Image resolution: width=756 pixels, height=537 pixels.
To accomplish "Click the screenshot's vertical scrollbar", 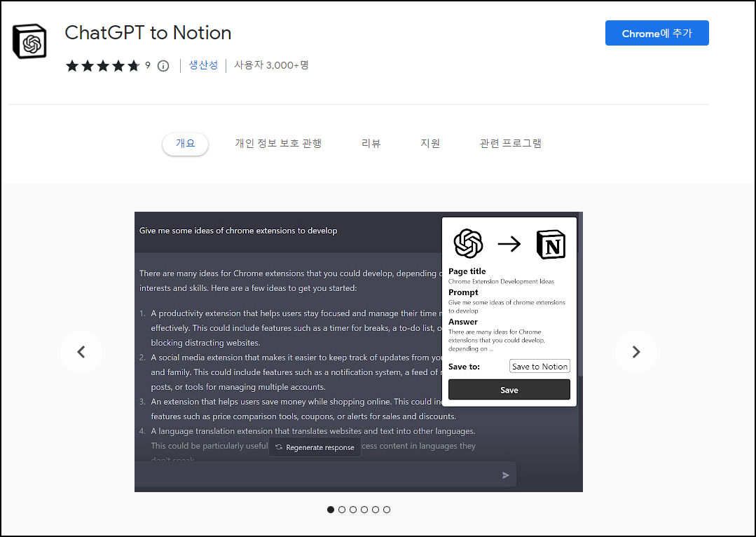I will pyautogui.click(x=581, y=294).
